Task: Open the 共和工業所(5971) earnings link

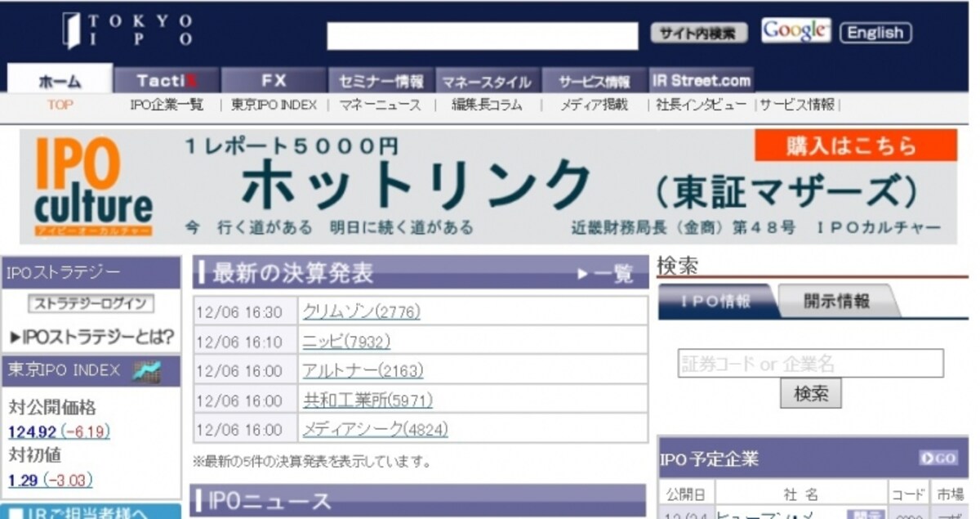Action: (x=367, y=400)
